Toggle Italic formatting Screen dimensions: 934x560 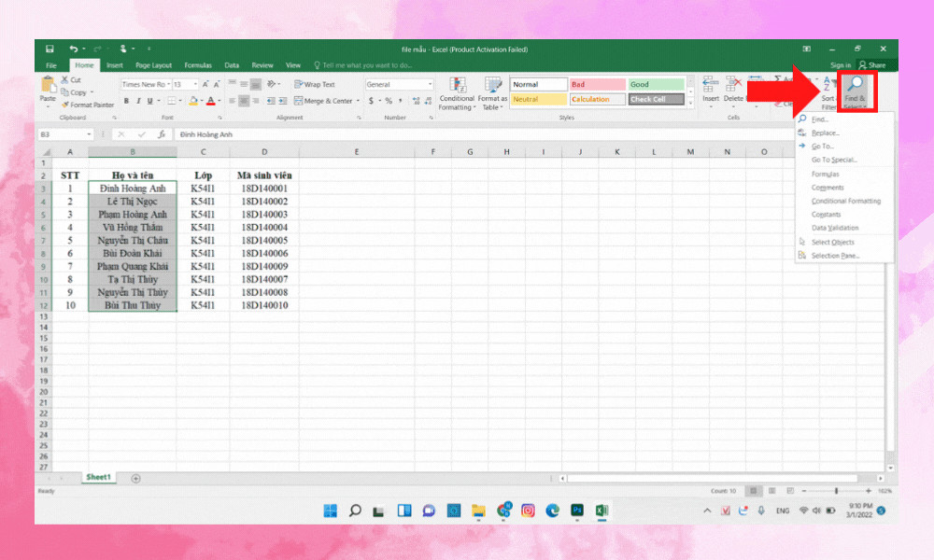tap(138, 101)
